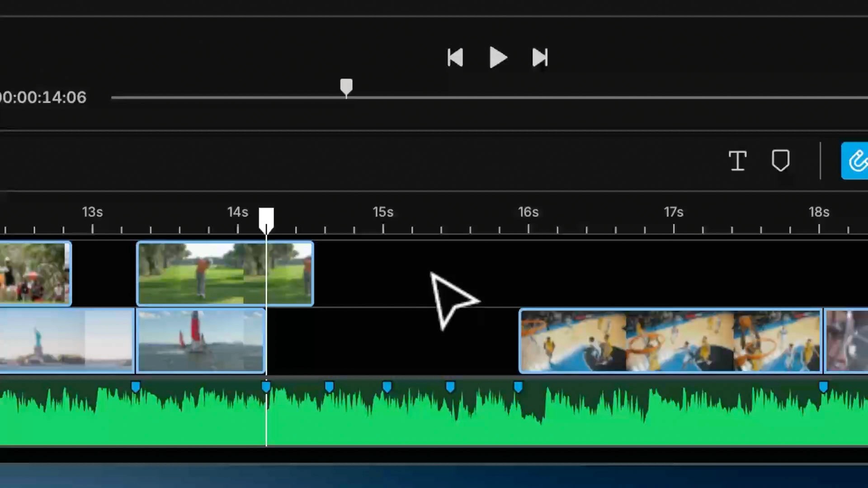Click the timecode reading 00:00:14:06
Image resolution: width=868 pixels, height=488 pixels.
click(x=43, y=97)
